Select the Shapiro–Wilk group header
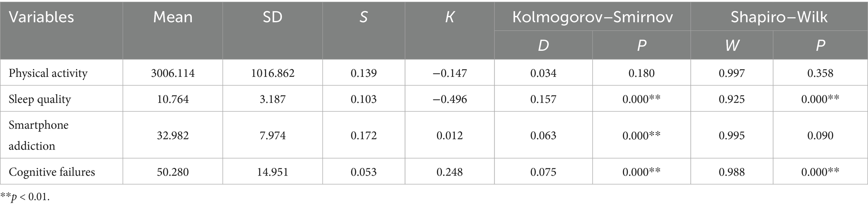This screenshot has width=868, height=207. [x=779, y=17]
